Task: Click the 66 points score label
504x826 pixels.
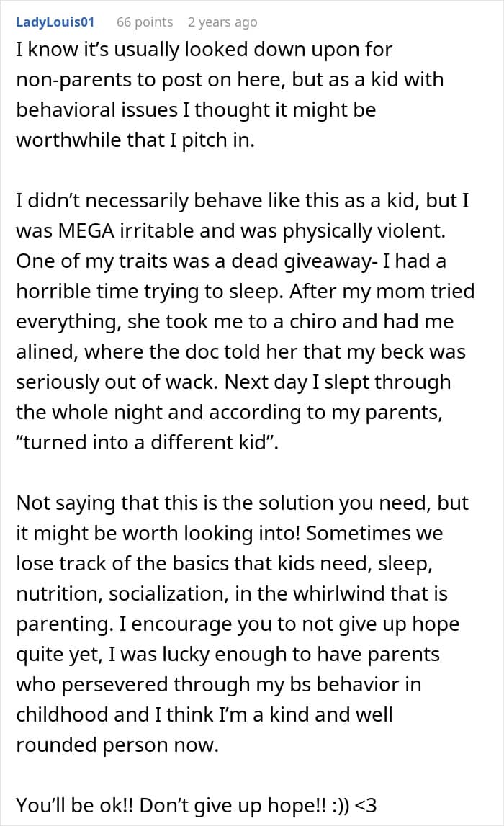Action: 145,22
